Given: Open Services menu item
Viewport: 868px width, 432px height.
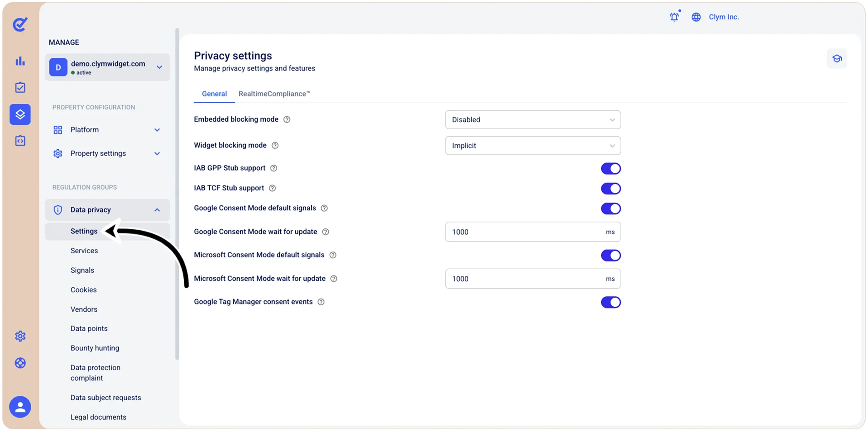Looking at the screenshot, I should [x=84, y=251].
